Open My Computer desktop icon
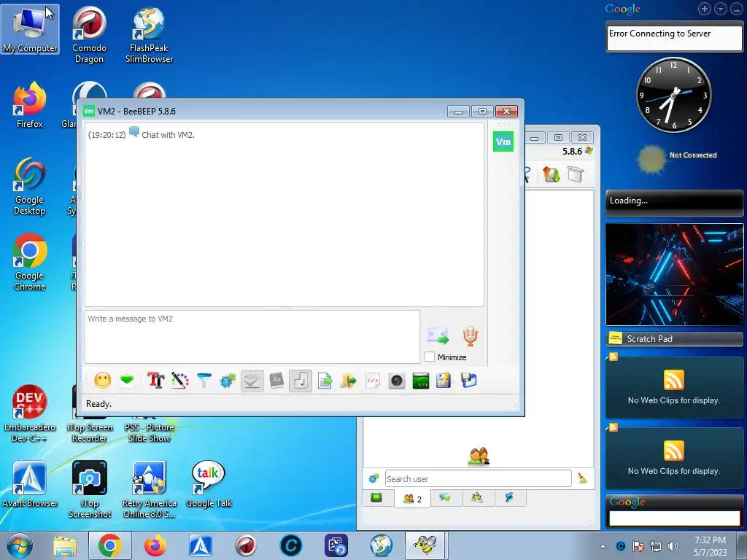Viewport: 747px width, 560px height. 30,29
